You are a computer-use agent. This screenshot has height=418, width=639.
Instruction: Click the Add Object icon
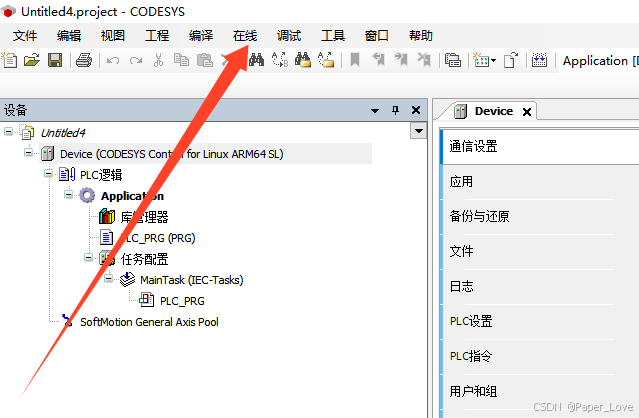[480, 60]
